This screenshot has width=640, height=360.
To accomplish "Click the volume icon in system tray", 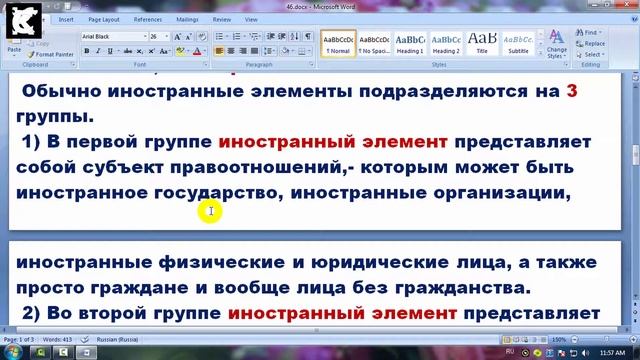I will (x=585, y=353).
